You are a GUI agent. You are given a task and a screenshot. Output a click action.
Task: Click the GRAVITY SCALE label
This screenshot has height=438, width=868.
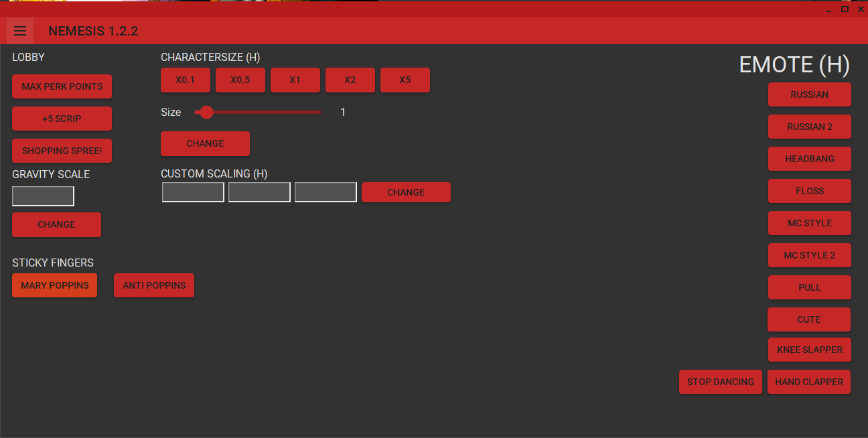pyautogui.click(x=51, y=174)
